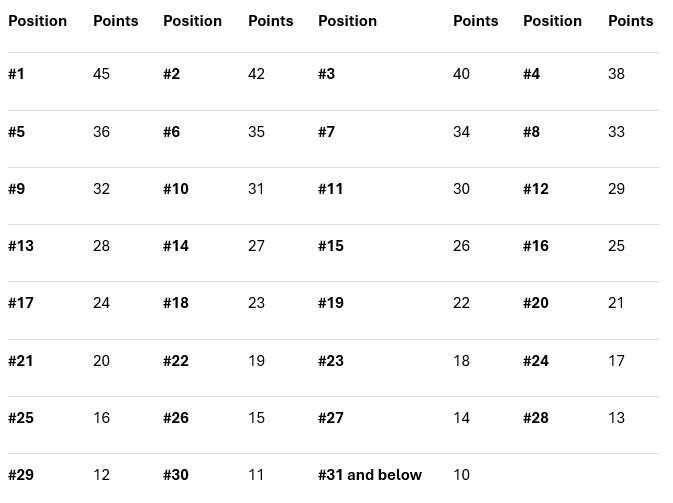Select the #3 position entry
The image size is (673, 503).
tap(326, 74)
